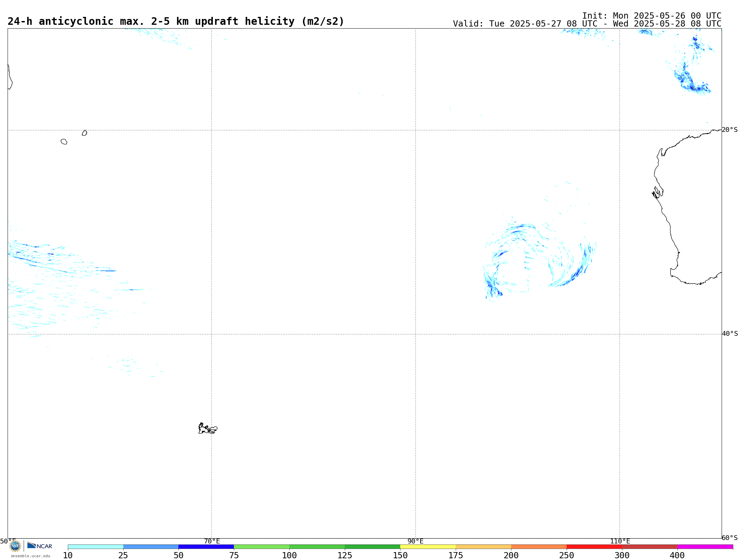Click the magenta above-400 colorbar segment
Viewport: 744px width, 560px height.
pyautogui.click(x=705, y=547)
